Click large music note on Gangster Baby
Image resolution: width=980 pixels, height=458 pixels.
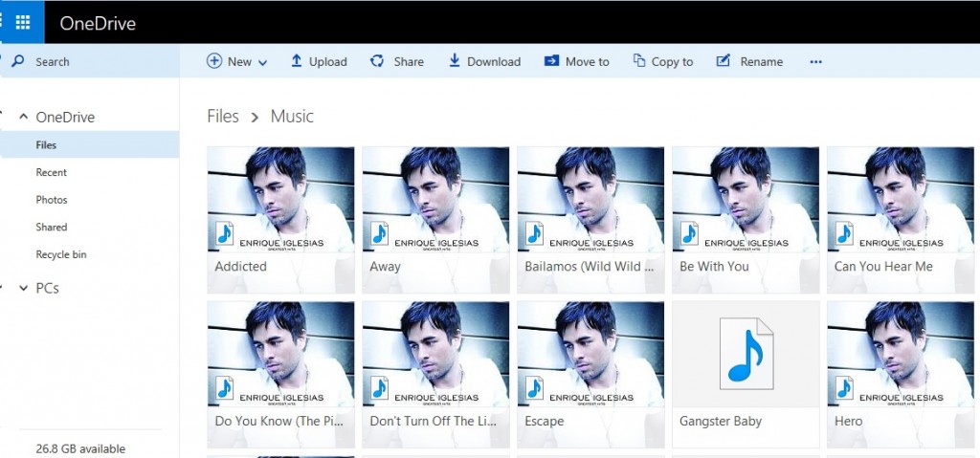(746, 354)
